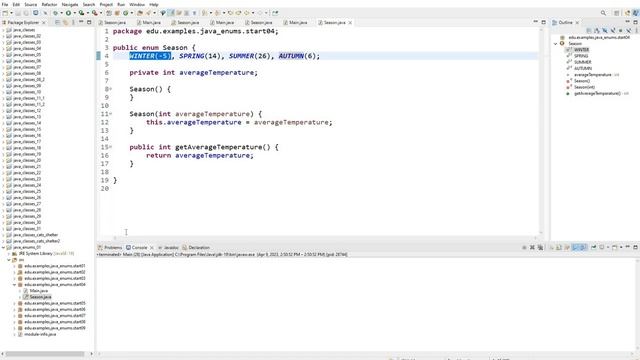Open the Window menu
Viewport: 640px width, 360px height.
(137, 4)
